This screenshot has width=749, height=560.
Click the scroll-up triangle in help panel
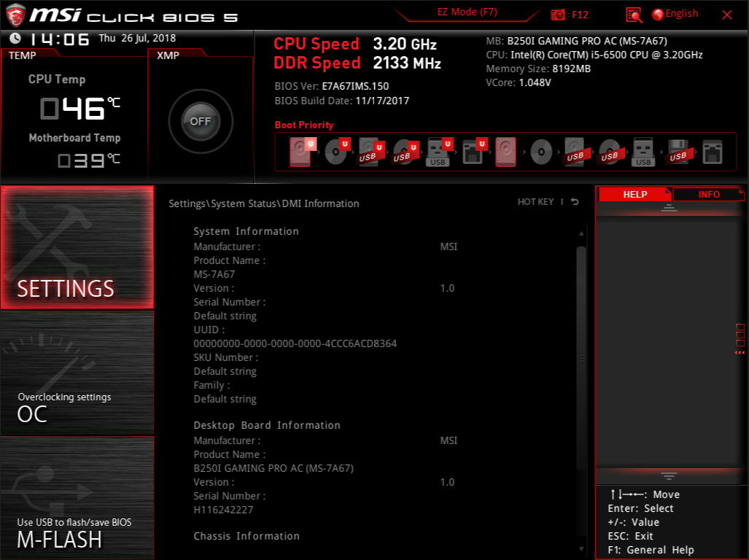point(670,208)
